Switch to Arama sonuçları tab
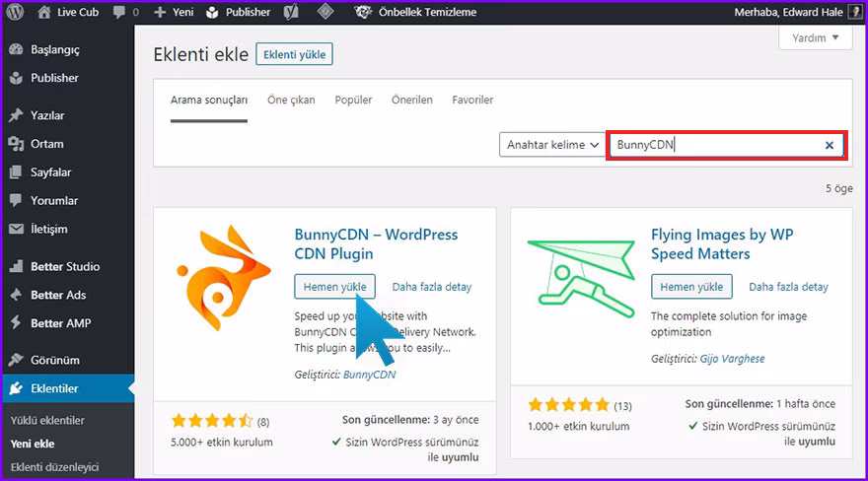The height and width of the screenshot is (481, 868). [x=209, y=101]
